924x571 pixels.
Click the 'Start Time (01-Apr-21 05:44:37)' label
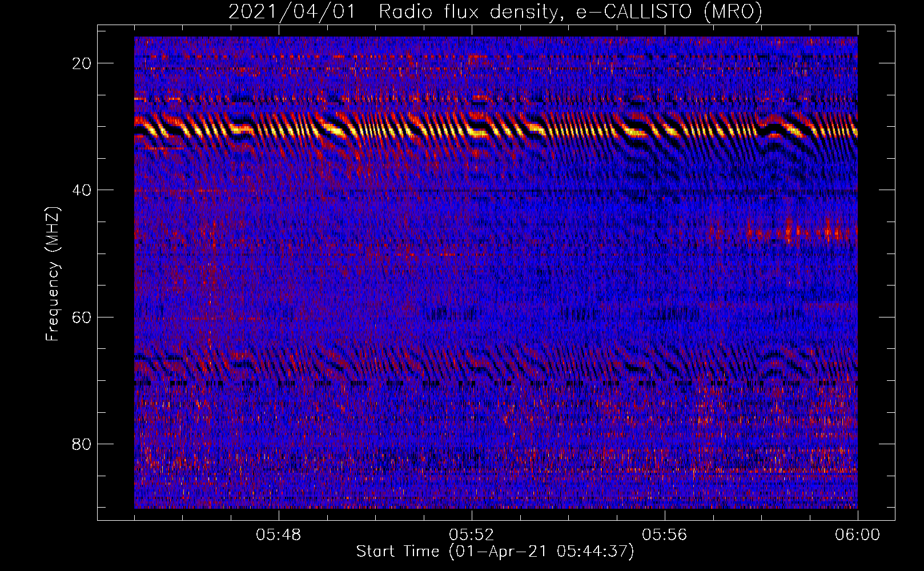495,552
